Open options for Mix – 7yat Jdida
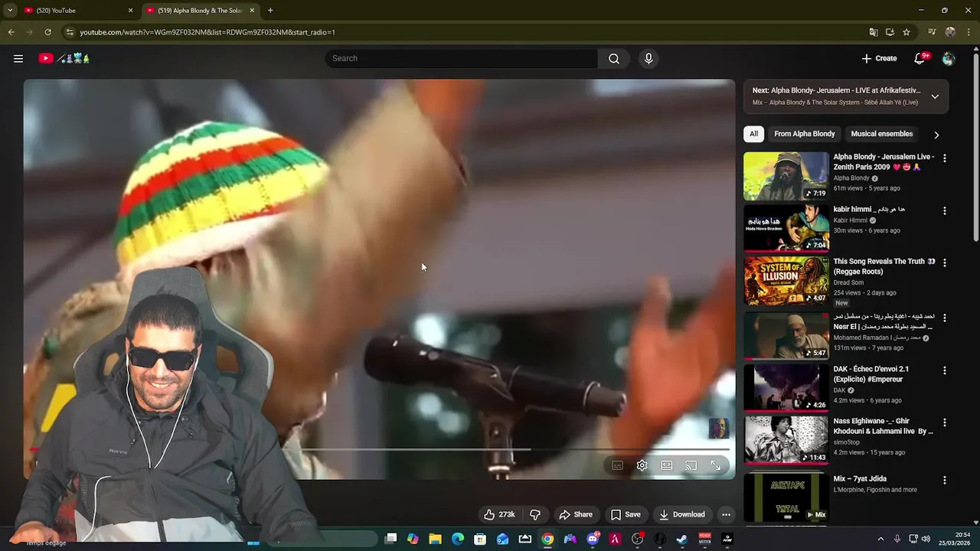 coord(944,480)
